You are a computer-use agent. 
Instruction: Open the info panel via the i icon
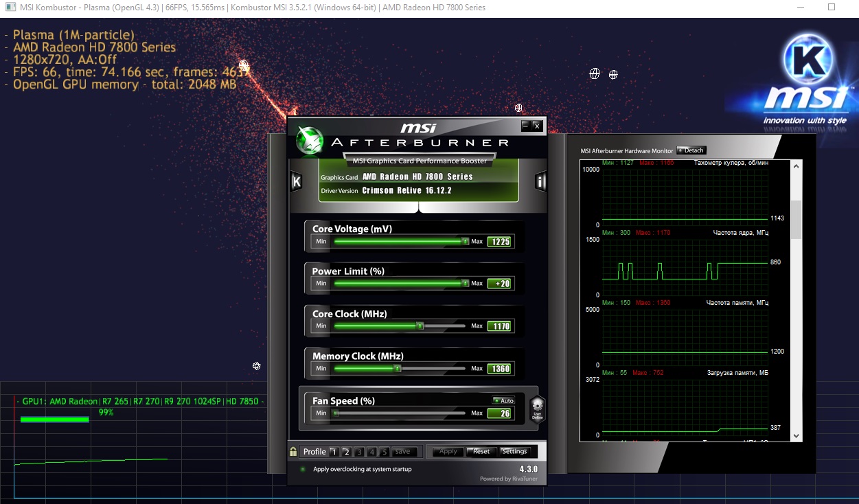point(540,182)
